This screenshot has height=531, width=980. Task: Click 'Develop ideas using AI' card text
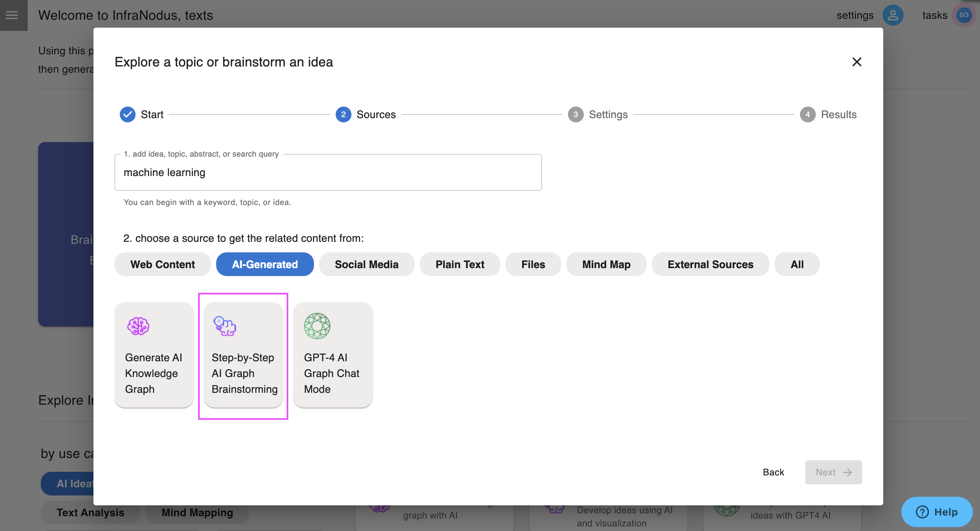point(624,516)
